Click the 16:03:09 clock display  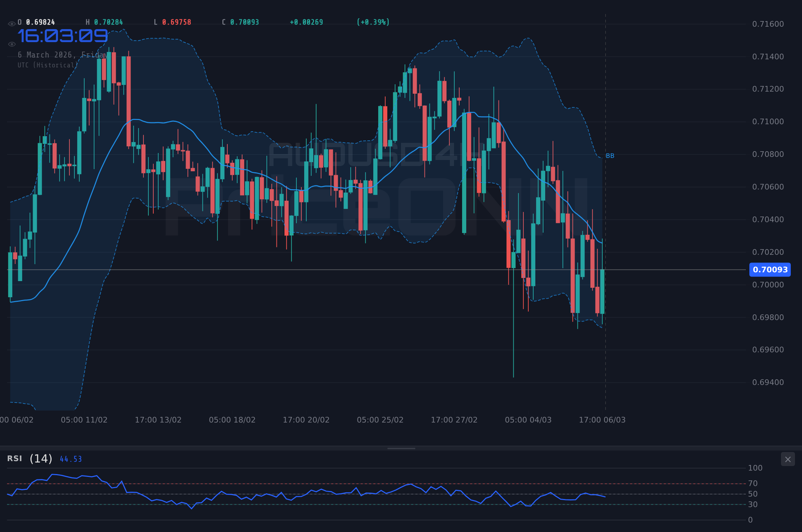(62, 36)
